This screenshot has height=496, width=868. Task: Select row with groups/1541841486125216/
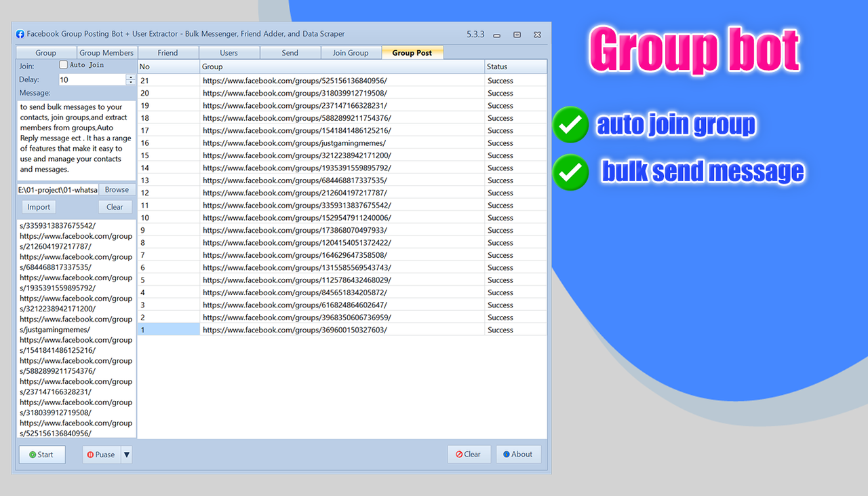(x=342, y=130)
